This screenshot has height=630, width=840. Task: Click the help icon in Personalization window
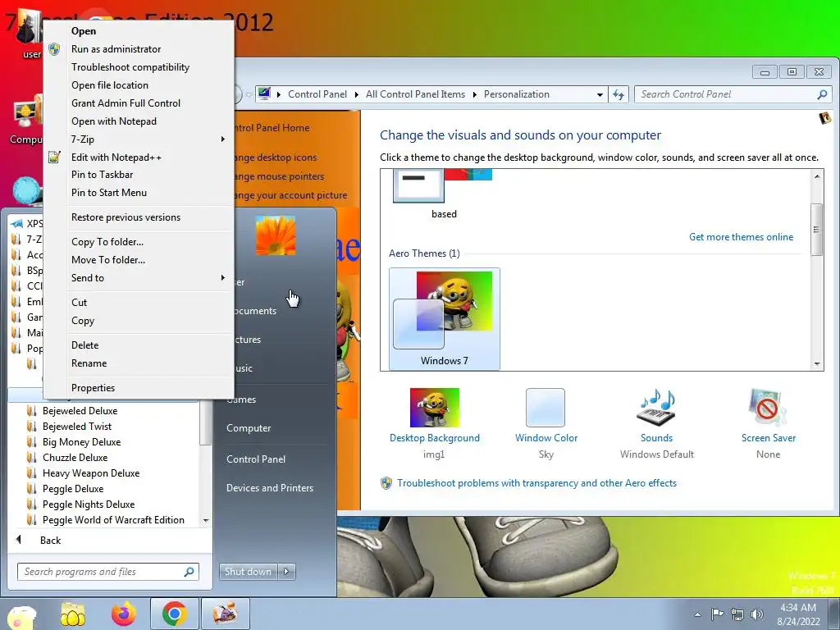pos(825,118)
